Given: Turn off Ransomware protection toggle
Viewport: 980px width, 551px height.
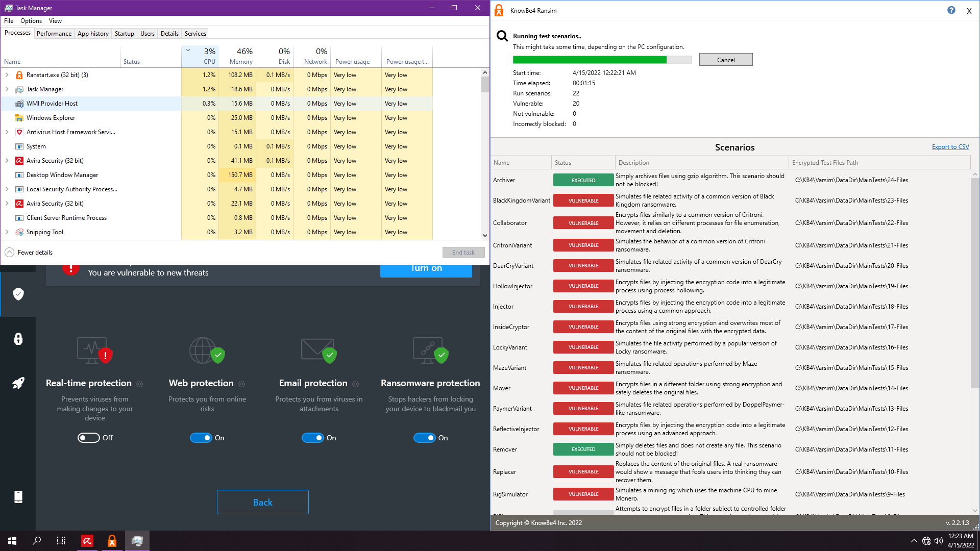Looking at the screenshot, I should click(424, 438).
